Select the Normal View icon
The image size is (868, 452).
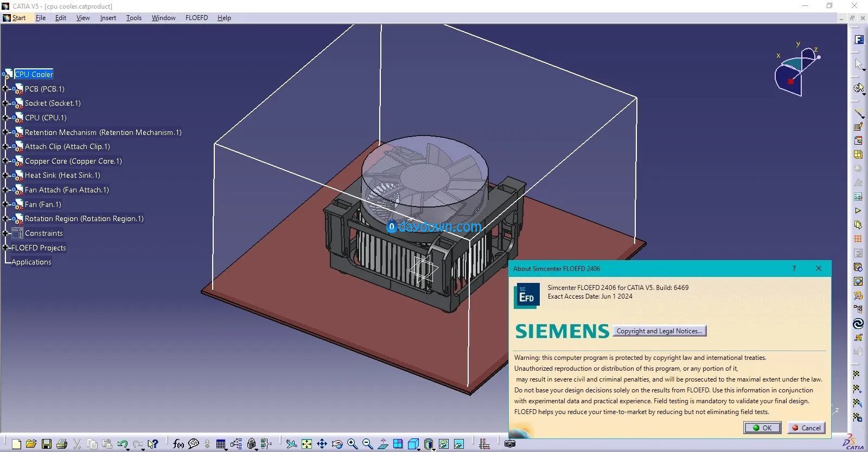pos(383,444)
